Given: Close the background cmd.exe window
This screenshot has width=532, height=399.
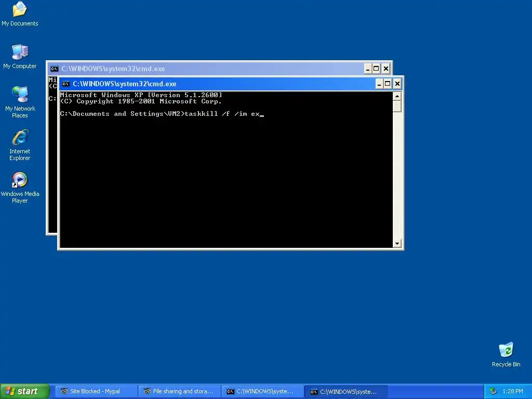Looking at the screenshot, I should [x=386, y=69].
